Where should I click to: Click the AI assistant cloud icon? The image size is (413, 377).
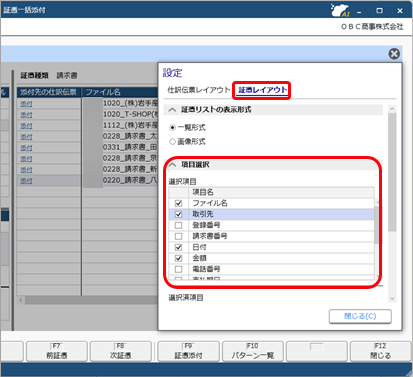pyautogui.click(x=340, y=10)
